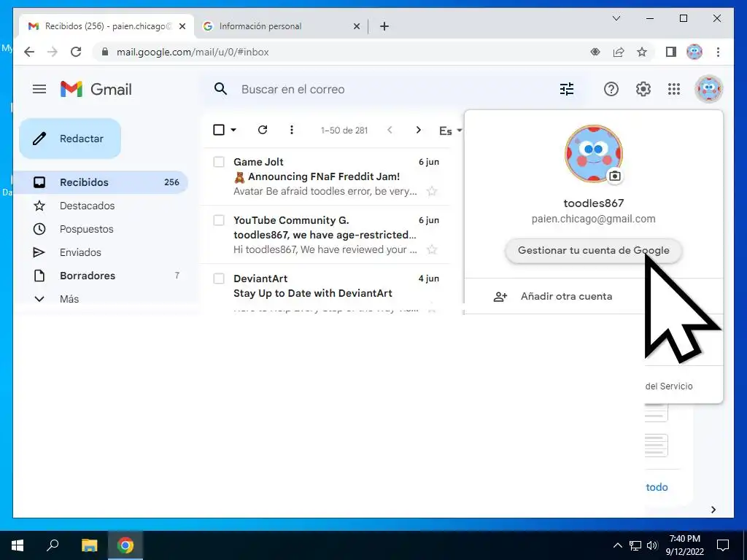Open the select-all dropdown arrow
747x560 pixels.
tap(233, 130)
